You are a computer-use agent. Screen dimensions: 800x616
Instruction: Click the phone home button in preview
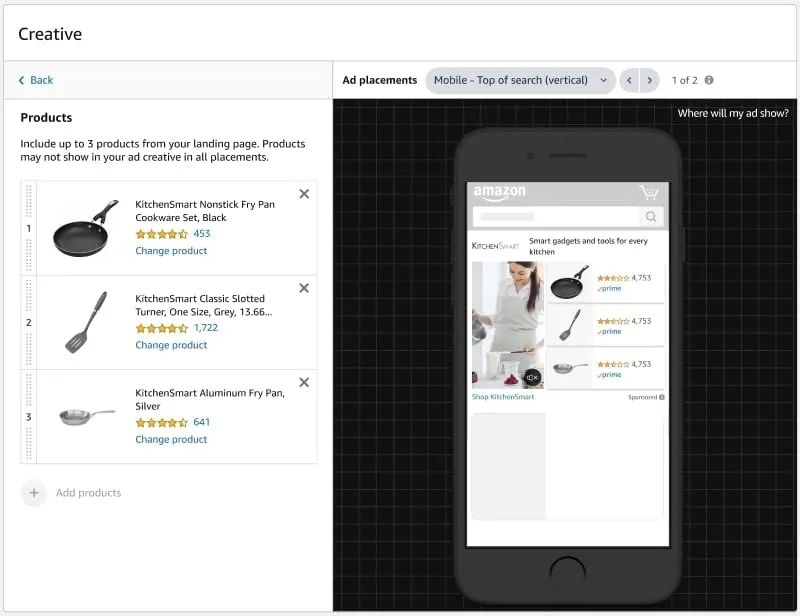[x=567, y=572]
